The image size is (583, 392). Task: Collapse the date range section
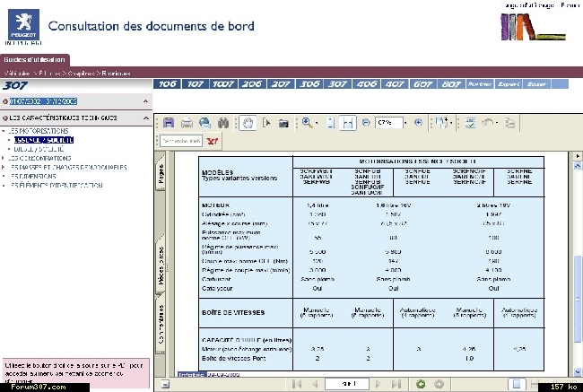[x=145, y=101]
